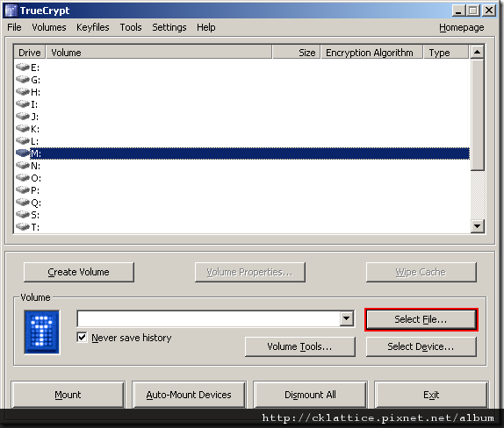Click the drive icon for Q:
The height and width of the screenshot is (428, 504).
[x=23, y=203]
